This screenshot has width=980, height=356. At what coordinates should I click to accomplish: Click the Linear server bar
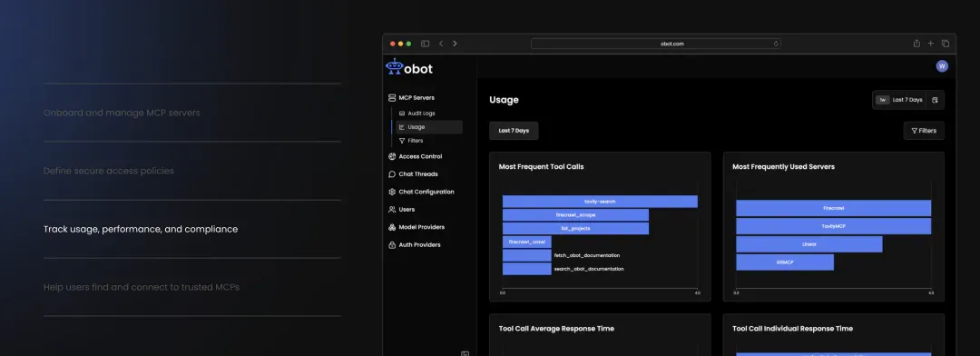[809, 244]
